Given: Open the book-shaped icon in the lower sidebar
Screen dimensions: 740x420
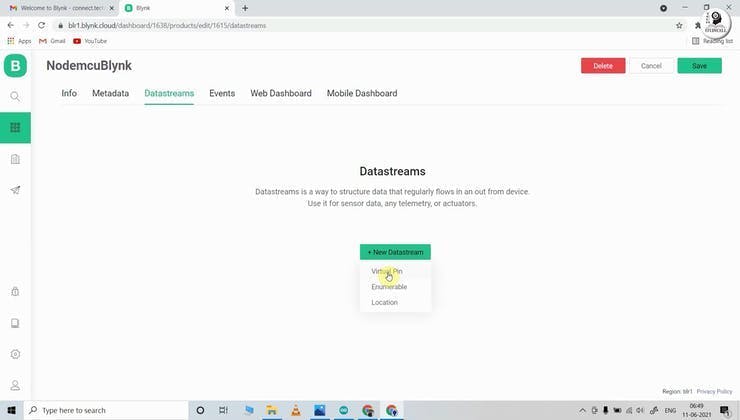Looking at the screenshot, I should (x=15, y=323).
